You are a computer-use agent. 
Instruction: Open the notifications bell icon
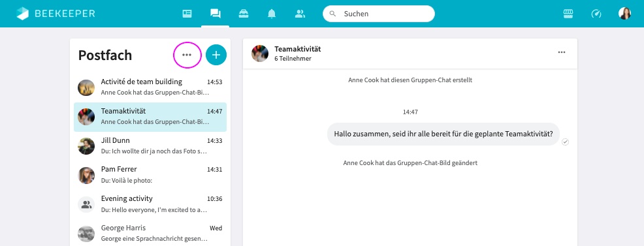click(x=272, y=14)
